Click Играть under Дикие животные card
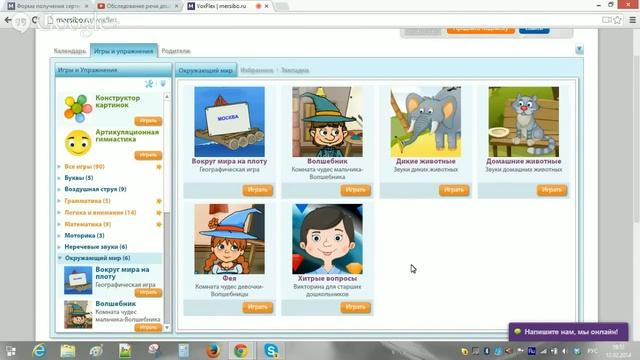 [454, 190]
